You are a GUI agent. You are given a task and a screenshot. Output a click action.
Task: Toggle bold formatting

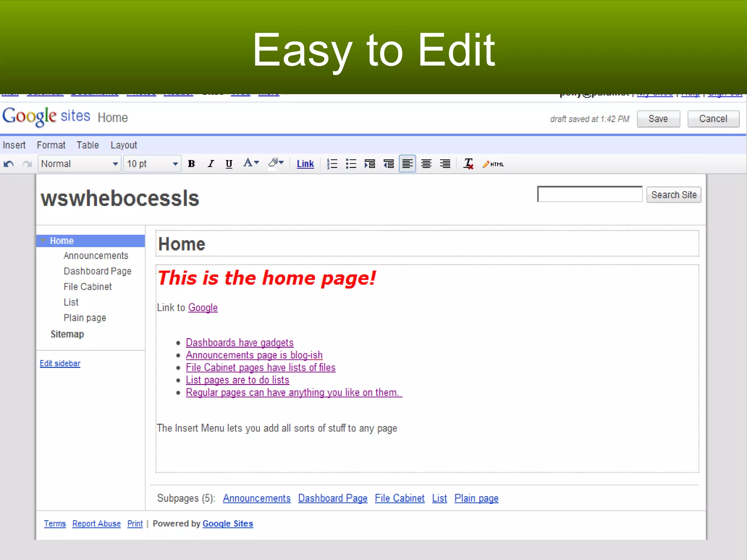[191, 164]
